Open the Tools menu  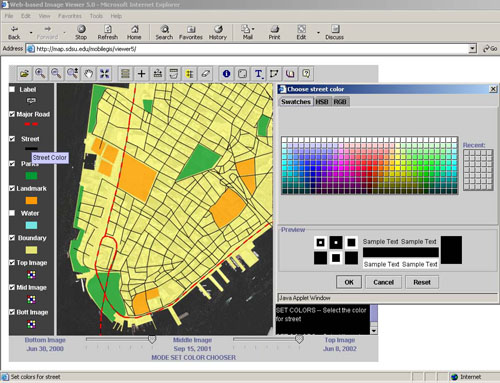click(96, 16)
